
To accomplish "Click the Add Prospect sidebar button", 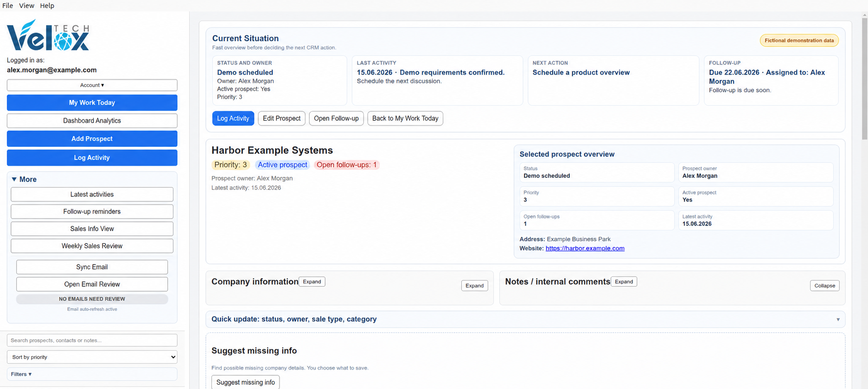I will (92, 139).
